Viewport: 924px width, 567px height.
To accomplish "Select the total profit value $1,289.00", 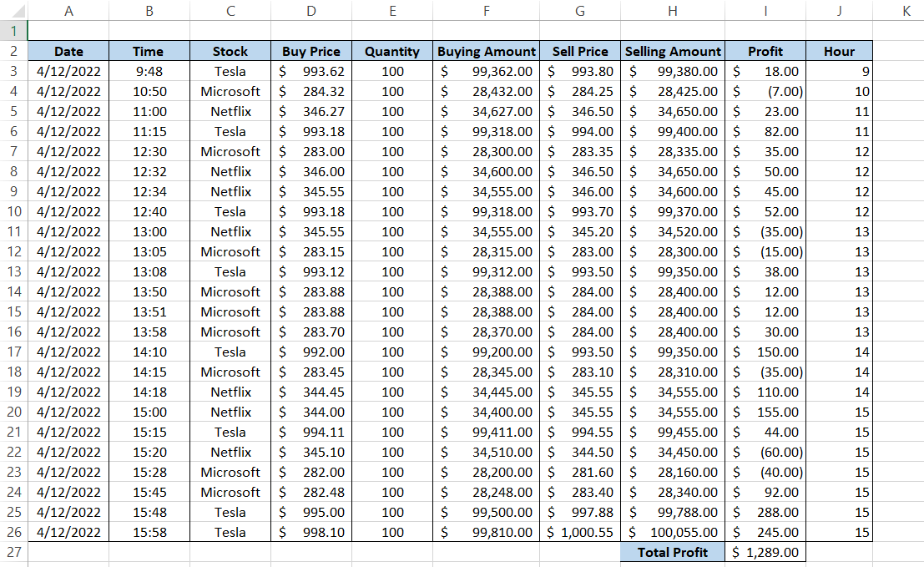I will [x=765, y=552].
